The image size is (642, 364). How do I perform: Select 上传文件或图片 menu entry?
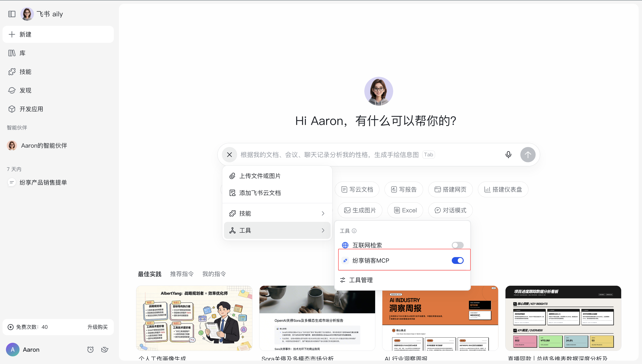[260, 176]
